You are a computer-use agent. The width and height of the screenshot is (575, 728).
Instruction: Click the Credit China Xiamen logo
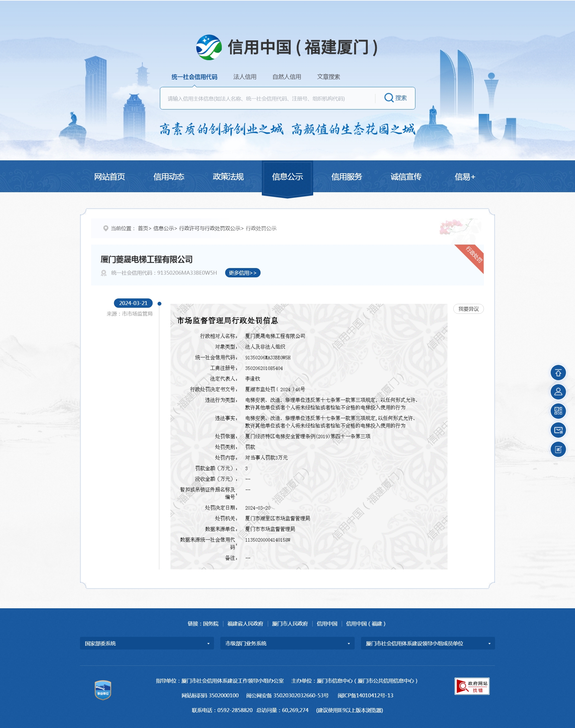[x=209, y=47]
